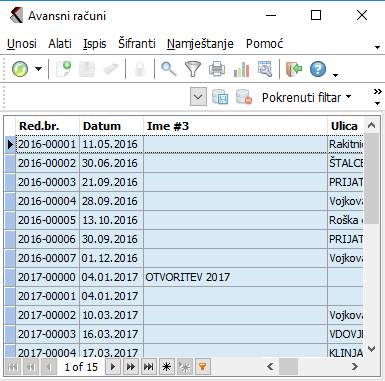Click the funnel filter icon in toolbar
The image size is (385, 381).
click(193, 69)
